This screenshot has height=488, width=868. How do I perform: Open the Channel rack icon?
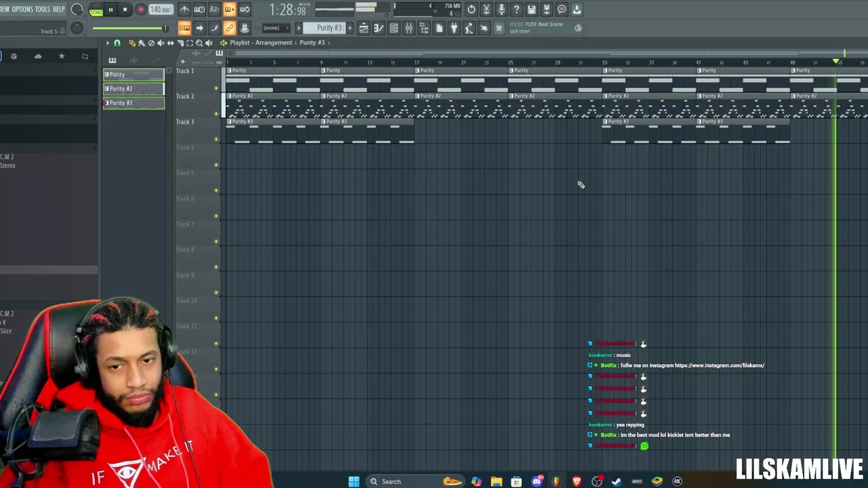pos(393,28)
